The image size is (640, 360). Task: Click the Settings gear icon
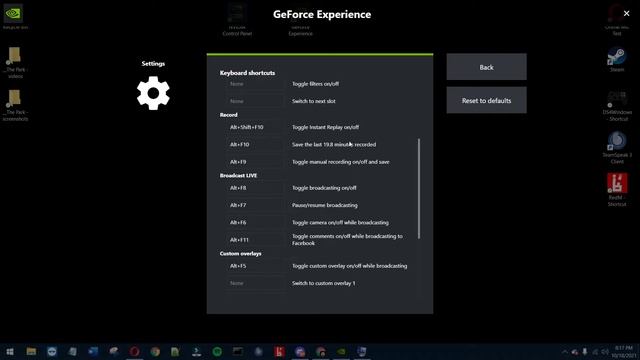click(153, 93)
